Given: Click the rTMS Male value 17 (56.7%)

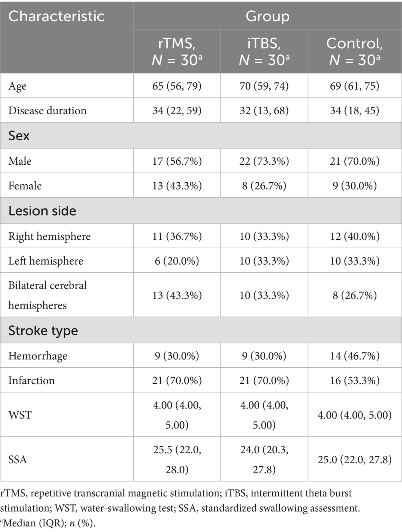Looking at the screenshot, I should [x=177, y=161].
